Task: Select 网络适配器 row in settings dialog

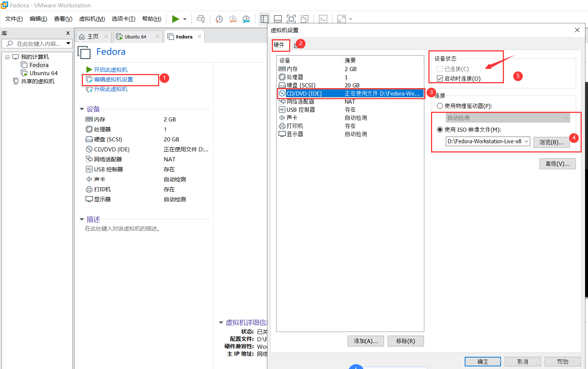Action: click(350, 101)
